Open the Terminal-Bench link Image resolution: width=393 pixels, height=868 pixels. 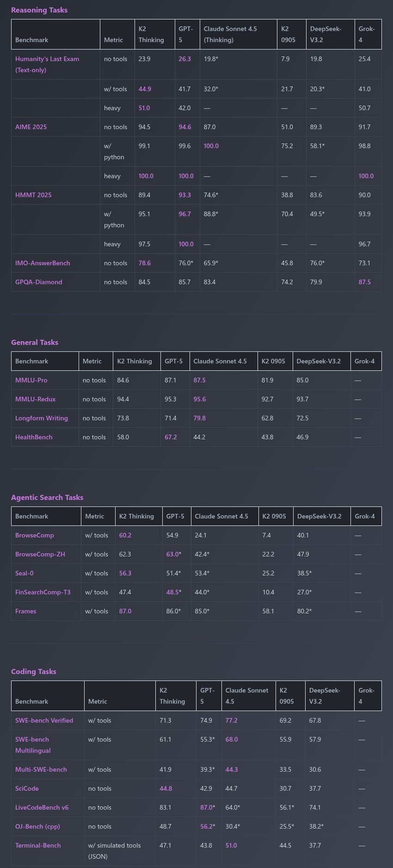(38, 846)
